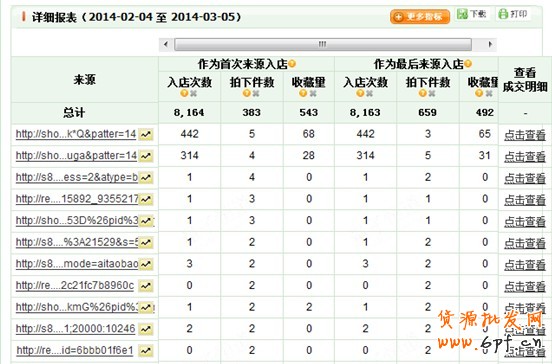
Task: Open trend chart icon for mode=aitaobao row
Action: [x=146, y=264]
